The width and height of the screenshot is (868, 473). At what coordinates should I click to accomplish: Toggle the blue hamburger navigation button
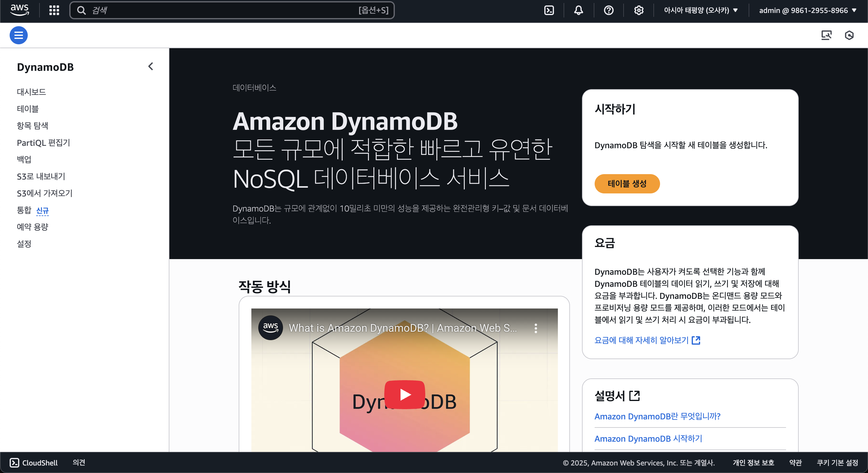(x=18, y=35)
